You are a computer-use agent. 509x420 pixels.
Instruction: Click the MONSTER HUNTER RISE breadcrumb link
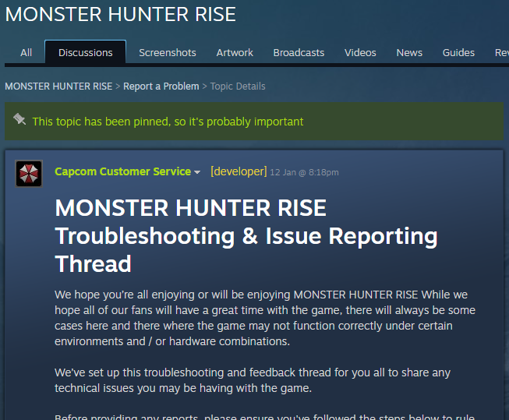coord(58,86)
